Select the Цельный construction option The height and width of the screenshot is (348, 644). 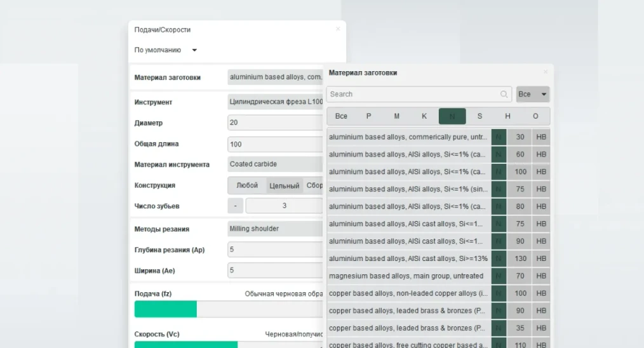(285, 185)
